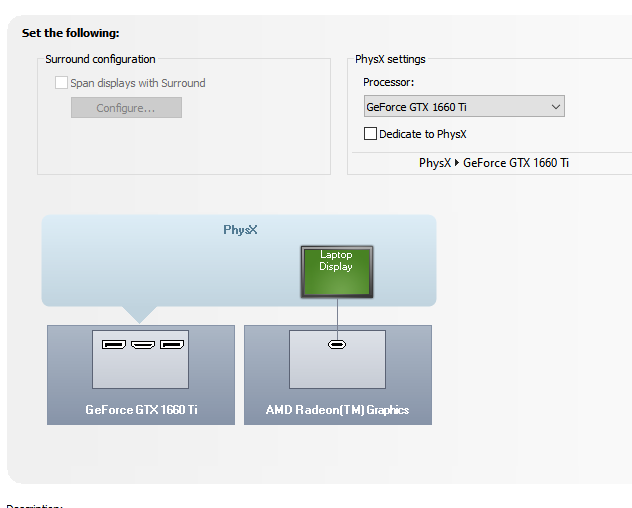Click the PhysX callout pointer above GTX 1660 Ti
This screenshot has height=508, width=632.
pos(138,314)
